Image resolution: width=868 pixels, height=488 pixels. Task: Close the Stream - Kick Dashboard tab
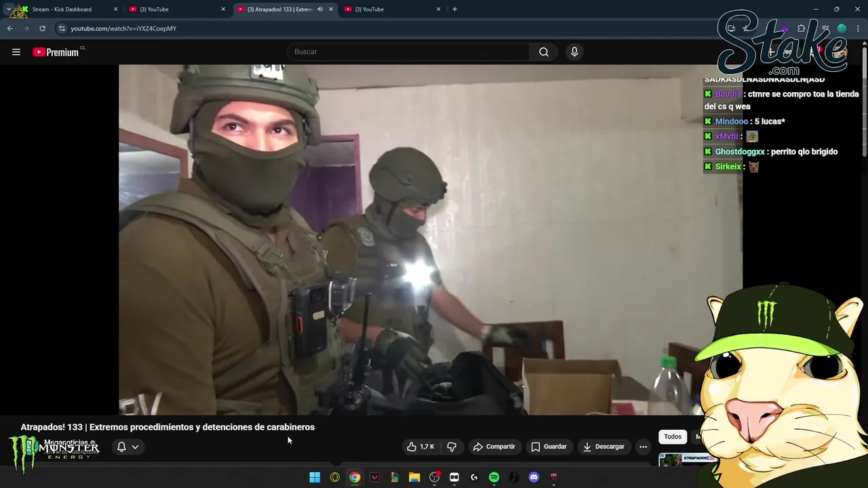(115, 9)
